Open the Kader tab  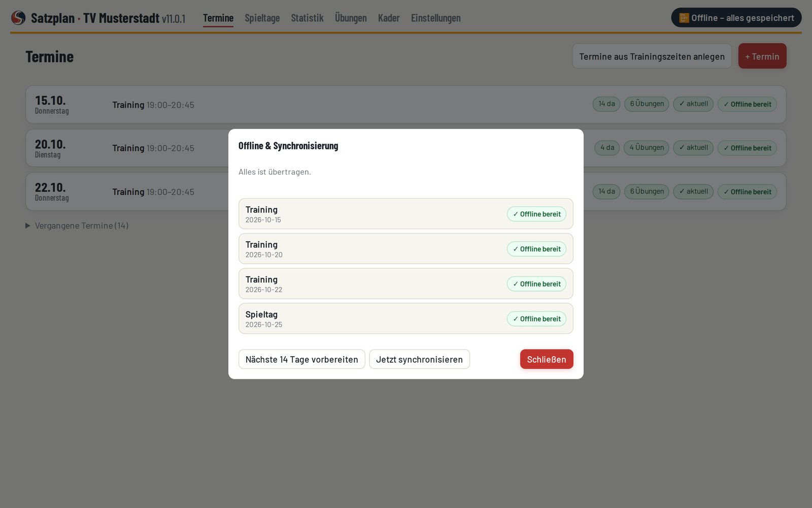point(389,18)
